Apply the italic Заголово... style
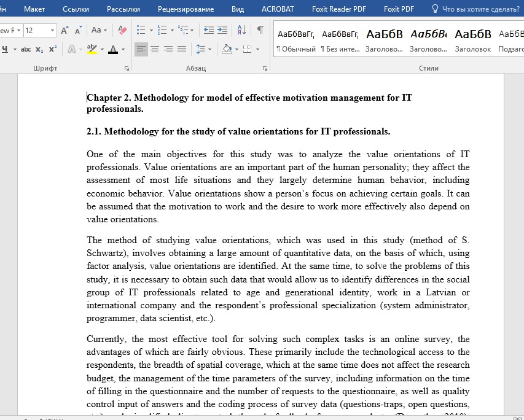Image resolution: width=524 pixels, height=420 pixels. (x=428, y=41)
